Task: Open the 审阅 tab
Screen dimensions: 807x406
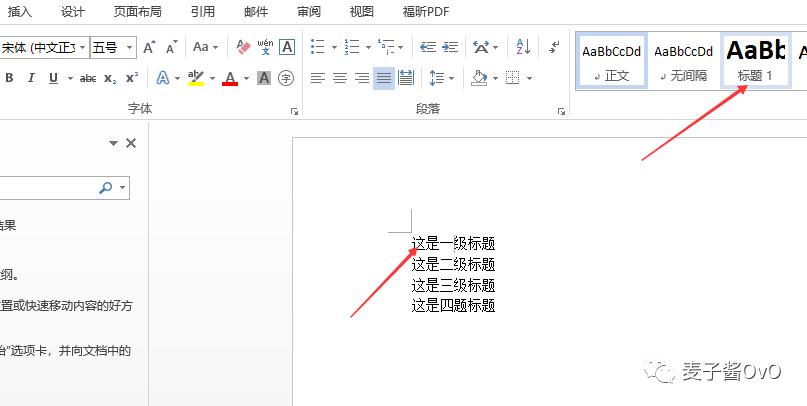Action: coord(309,12)
